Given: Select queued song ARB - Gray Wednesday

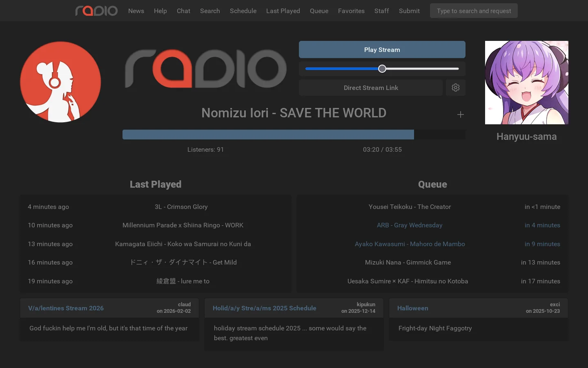Looking at the screenshot, I should [x=410, y=225].
